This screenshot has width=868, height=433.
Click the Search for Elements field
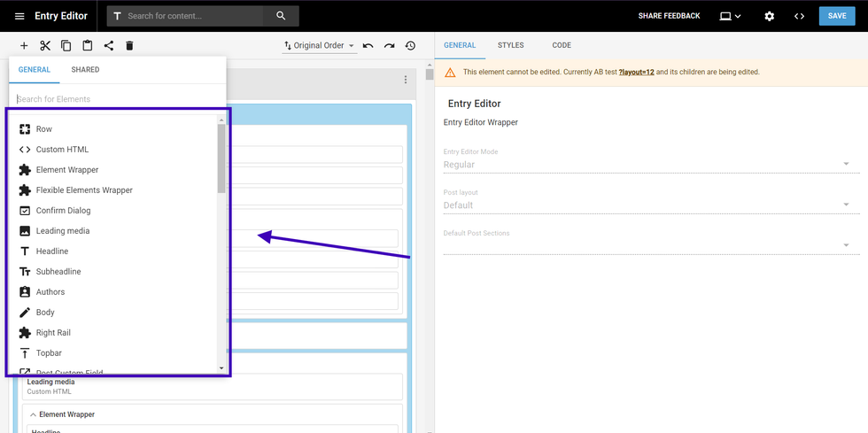pos(115,99)
